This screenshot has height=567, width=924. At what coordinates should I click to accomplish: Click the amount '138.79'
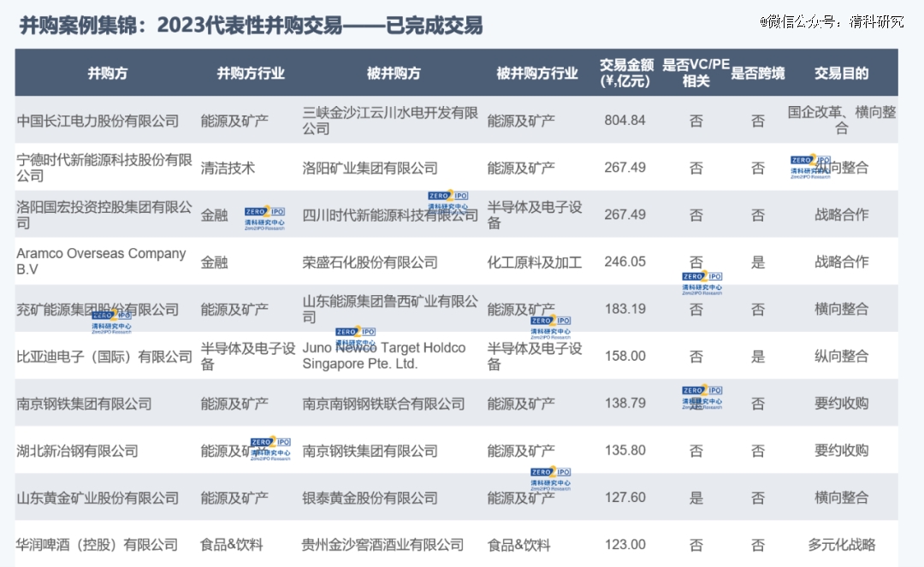coord(625,403)
